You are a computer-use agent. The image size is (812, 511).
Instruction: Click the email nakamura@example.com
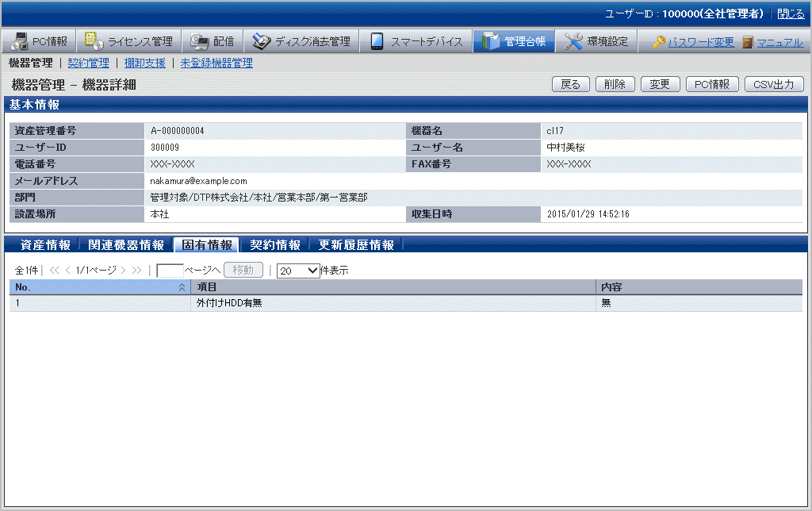198,181
